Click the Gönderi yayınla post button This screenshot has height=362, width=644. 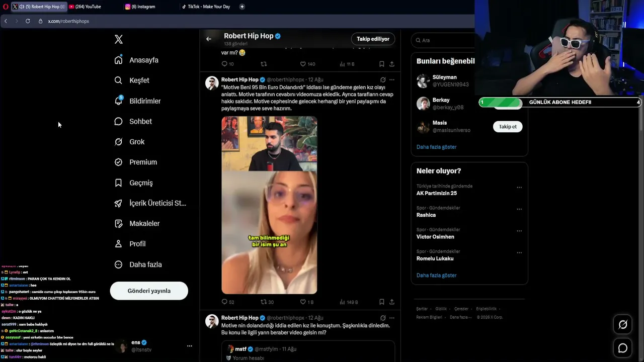point(149,291)
